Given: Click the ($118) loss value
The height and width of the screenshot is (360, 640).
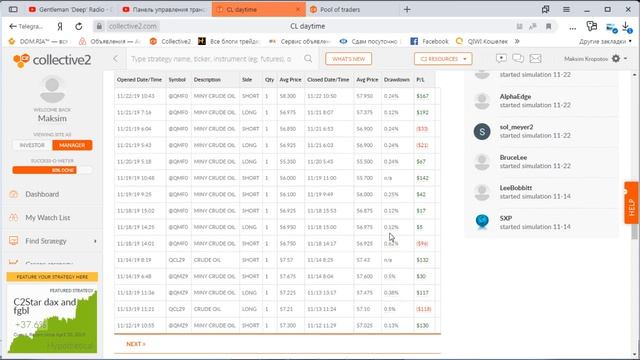Looking at the screenshot, I should (x=424, y=309).
